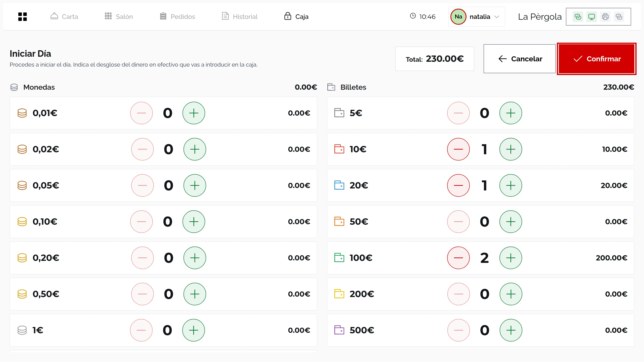Viewport: 644px width, 362px height.
Task: Click the green 100€ bill icon
Action: pos(339,258)
